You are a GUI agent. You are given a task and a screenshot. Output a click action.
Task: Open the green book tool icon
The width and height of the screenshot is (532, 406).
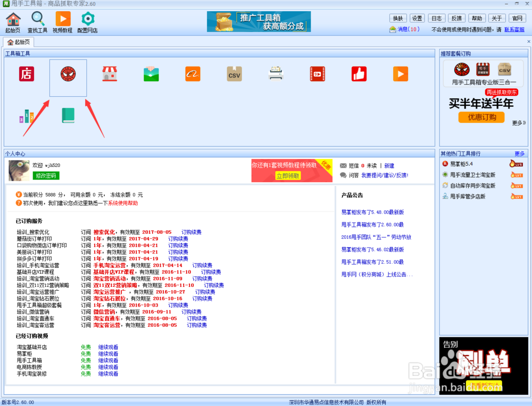click(68, 115)
